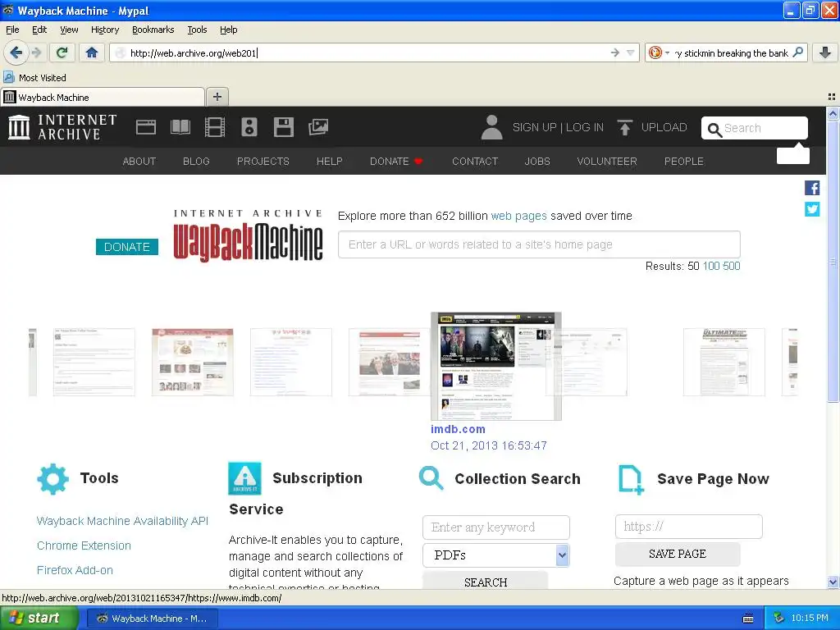Open the Audio speaker icon in header
Viewport: 840px width, 630px height.
(249, 127)
